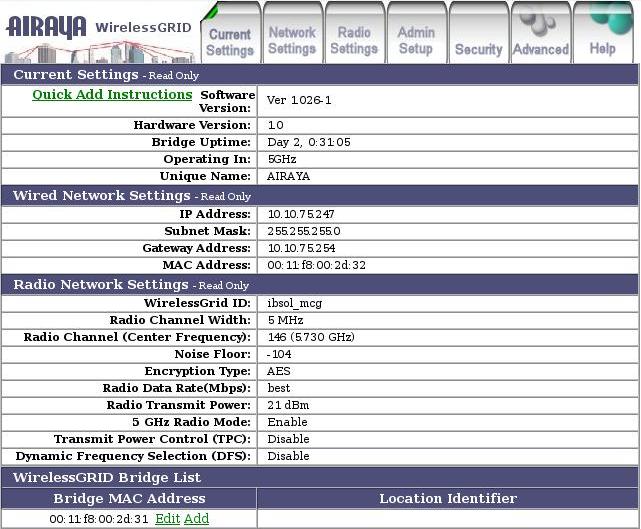Click the Gateway Address value 10.10.75.254
This screenshot has height=529, width=641.
coord(301,248)
